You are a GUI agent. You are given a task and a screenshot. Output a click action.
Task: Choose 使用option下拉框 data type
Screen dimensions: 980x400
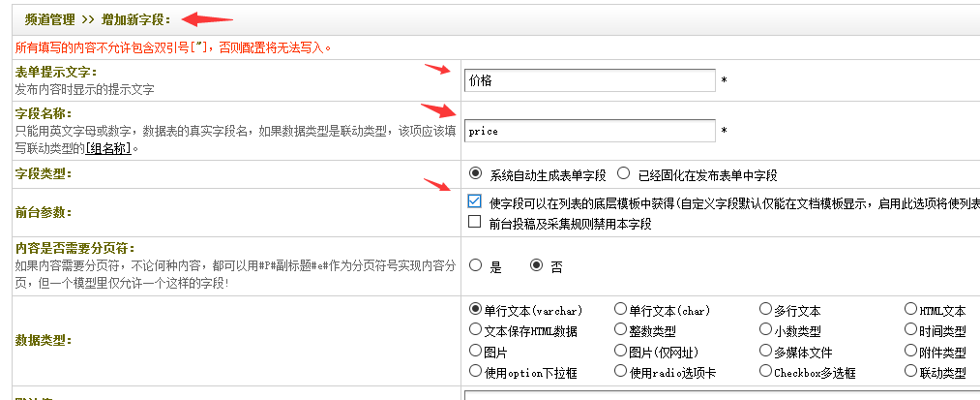click(x=475, y=372)
